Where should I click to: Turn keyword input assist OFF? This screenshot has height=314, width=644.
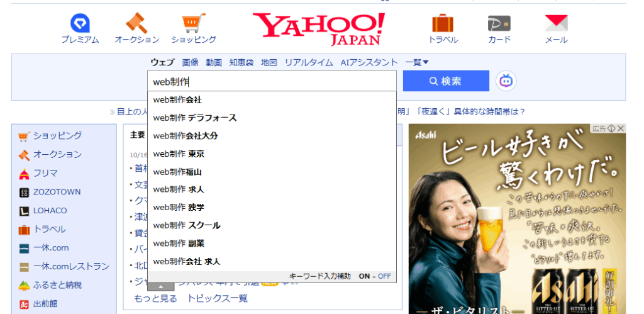(384, 276)
